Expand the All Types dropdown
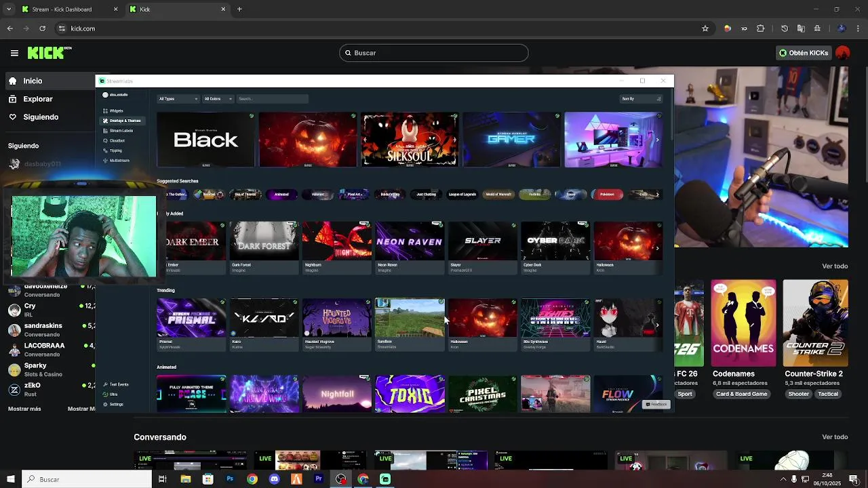 tap(178, 99)
